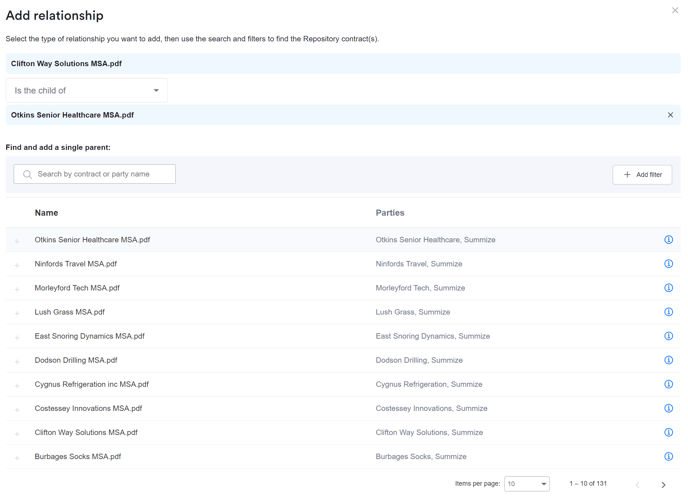Click info icon for Burbages Socks MSA.pdf
Image resolution: width=688 pixels, height=504 pixels.
pos(668,457)
